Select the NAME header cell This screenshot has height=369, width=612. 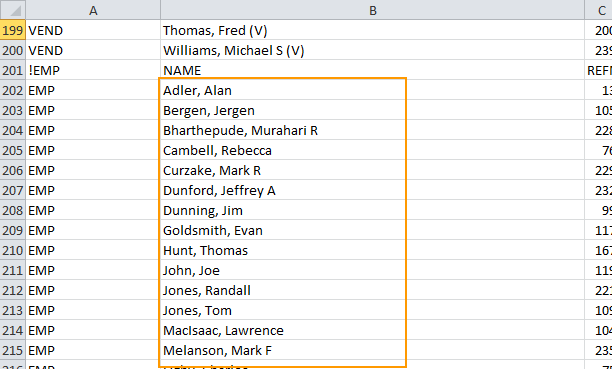tap(372, 70)
